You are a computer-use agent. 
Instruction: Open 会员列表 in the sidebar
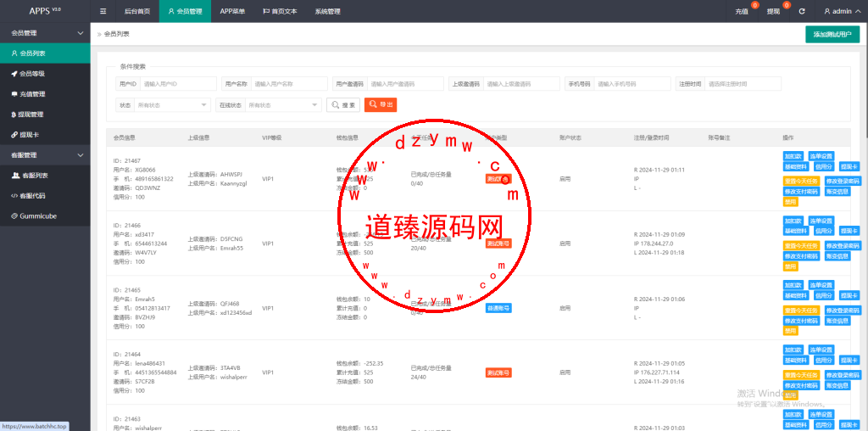pyautogui.click(x=45, y=53)
